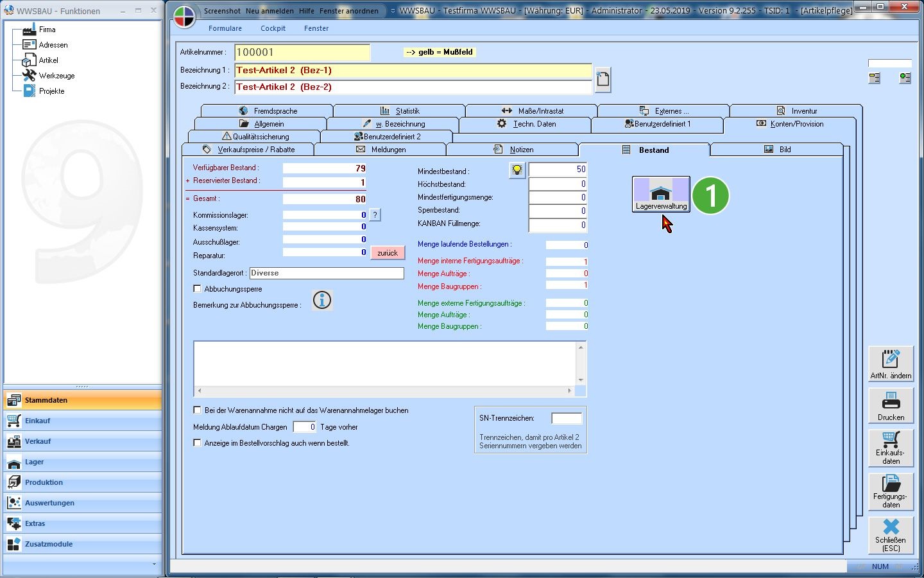Click Neu anmelden in title toolbar
Viewport: 924px width, 578px height.
pyautogui.click(x=269, y=11)
